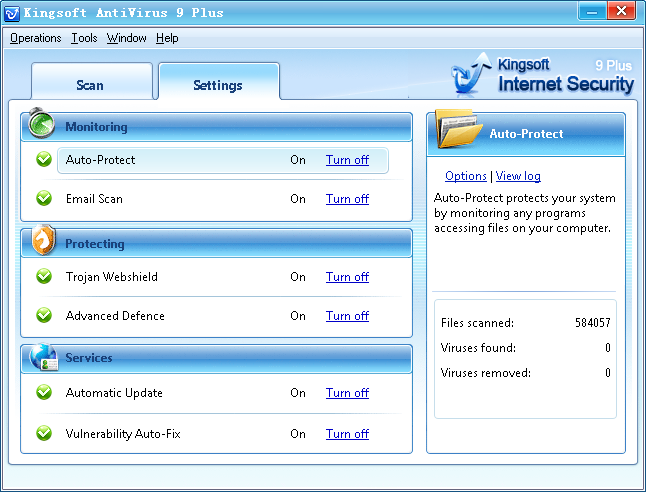Viewport: 646px width, 492px height.
Task: Turn off Auto-Protect
Action: click(x=347, y=160)
